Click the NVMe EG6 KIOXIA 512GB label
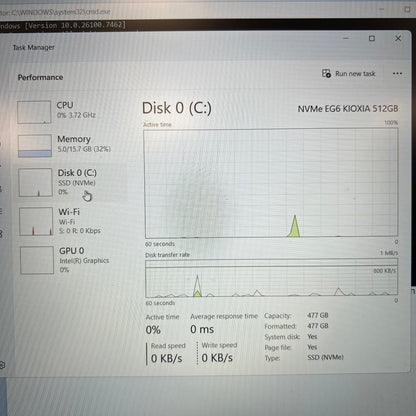416x416 pixels. click(x=348, y=109)
